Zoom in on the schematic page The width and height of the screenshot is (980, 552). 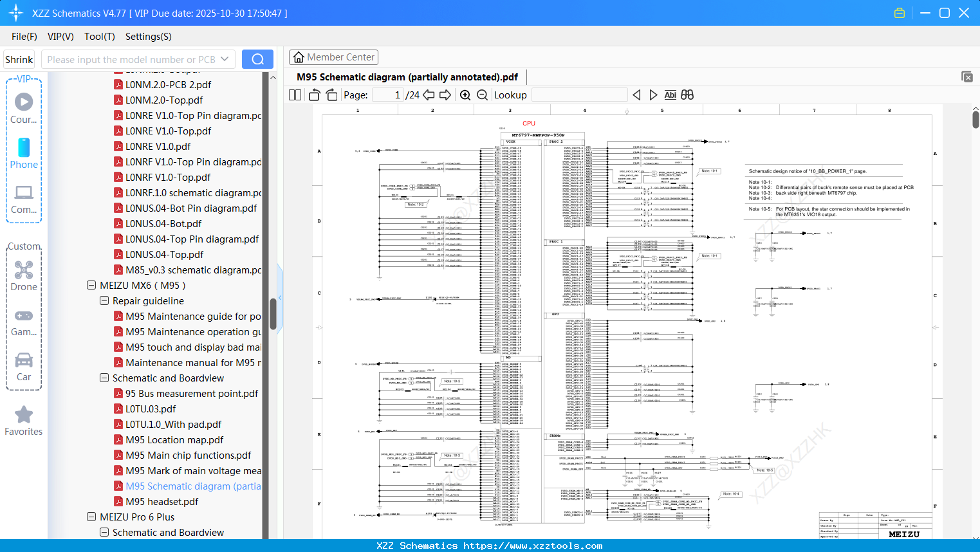click(x=465, y=95)
